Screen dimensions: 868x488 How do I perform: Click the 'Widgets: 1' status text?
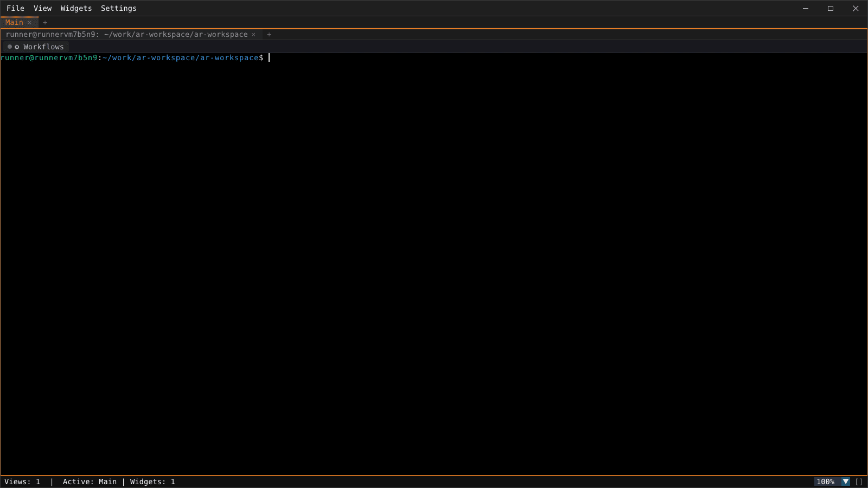[152, 481]
